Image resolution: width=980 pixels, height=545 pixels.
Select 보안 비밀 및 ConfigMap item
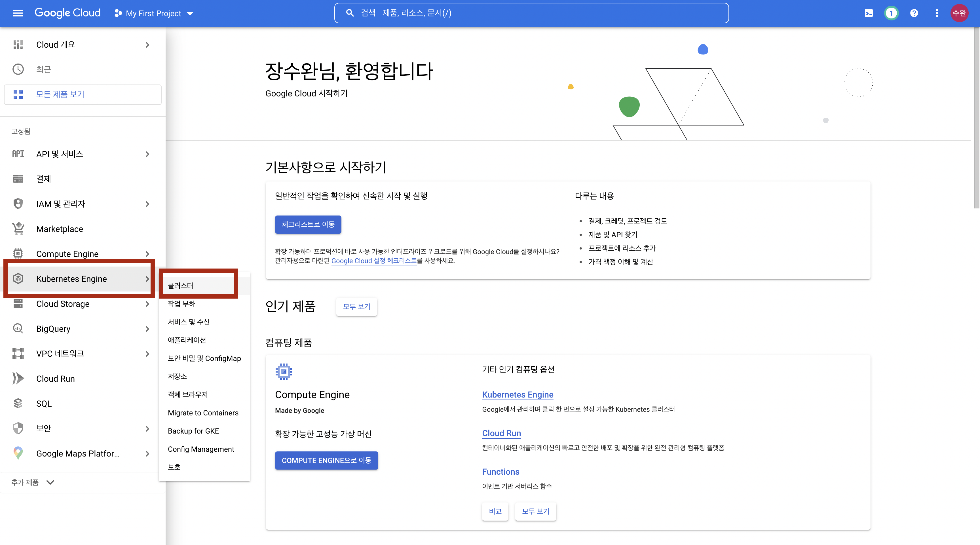pyautogui.click(x=204, y=358)
